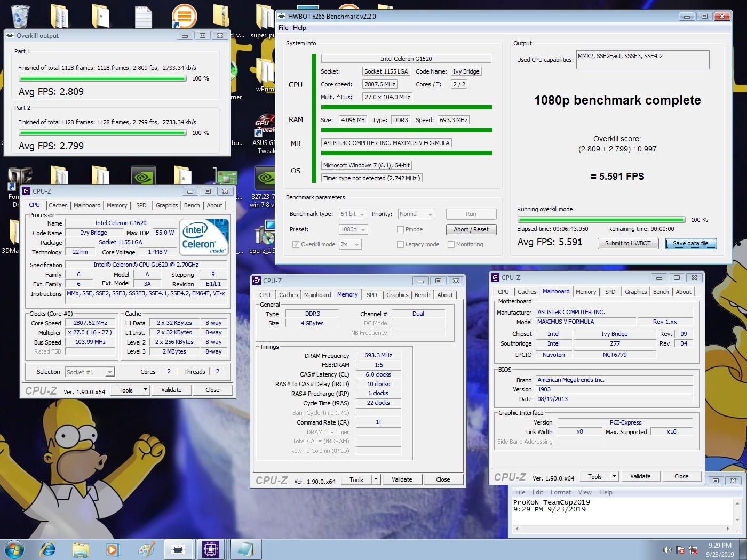Open the Benchmark type 64-bit dropdown
This screenshot has height=560, width=747.
tap(353, 214)
